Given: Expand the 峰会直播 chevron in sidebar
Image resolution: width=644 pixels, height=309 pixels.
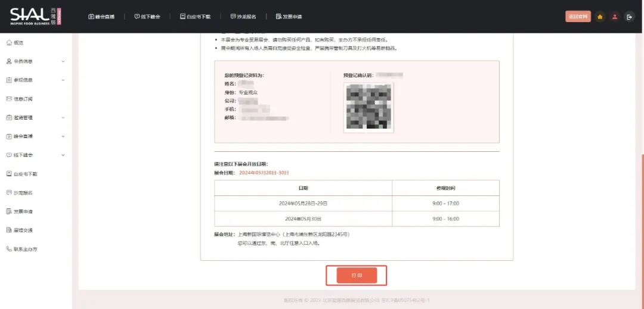Looking at the screenshot, I should [x=63, y=136].
